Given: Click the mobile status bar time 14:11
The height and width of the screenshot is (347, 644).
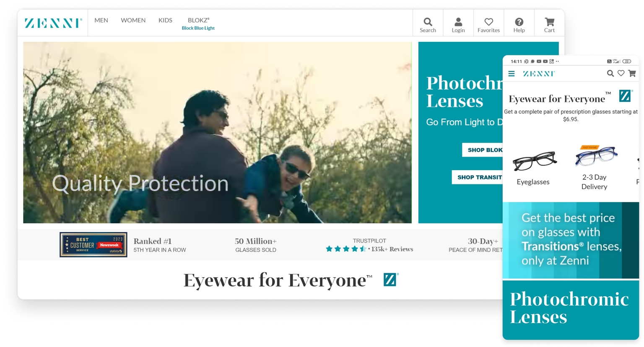Looking at the screenshot, I should (516, 61).
